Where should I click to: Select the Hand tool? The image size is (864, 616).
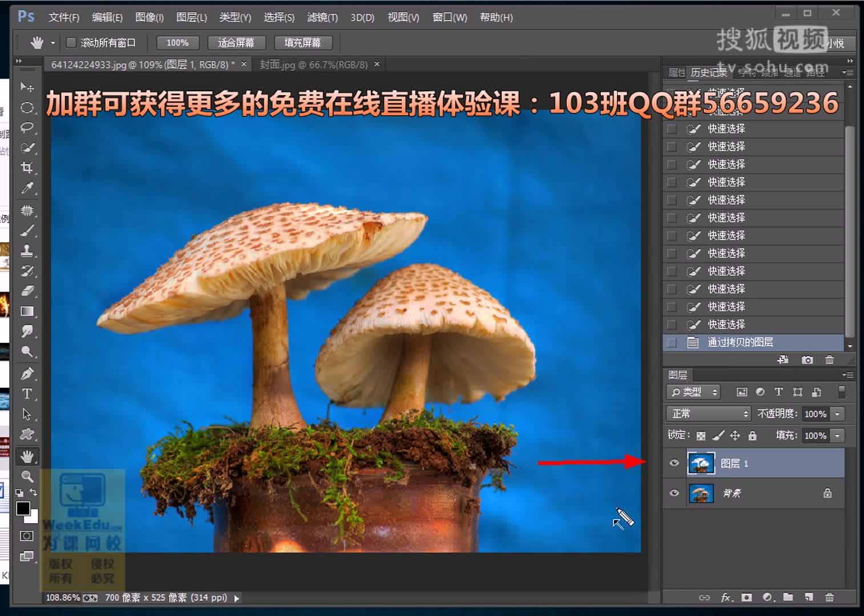point(27,456)
